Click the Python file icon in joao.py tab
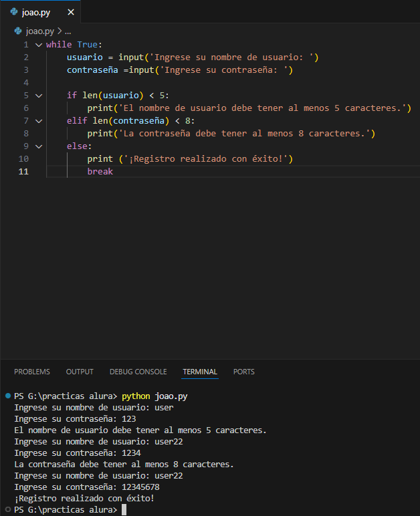Image resolution: width=420 pixels, height=516 pixels. pyautogui.click(x=14, y=12)
